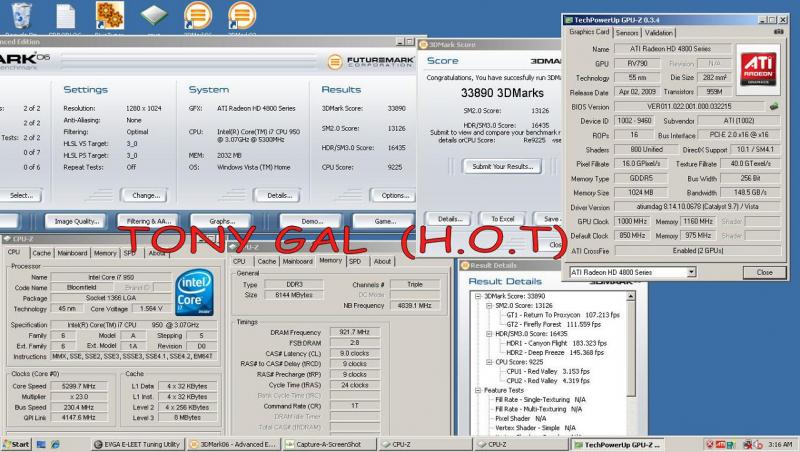Click the BIOS save chip icon in GPU-Z
This screenshot has height=452, width=800.
pyautogui.click(x=774, y=106)
